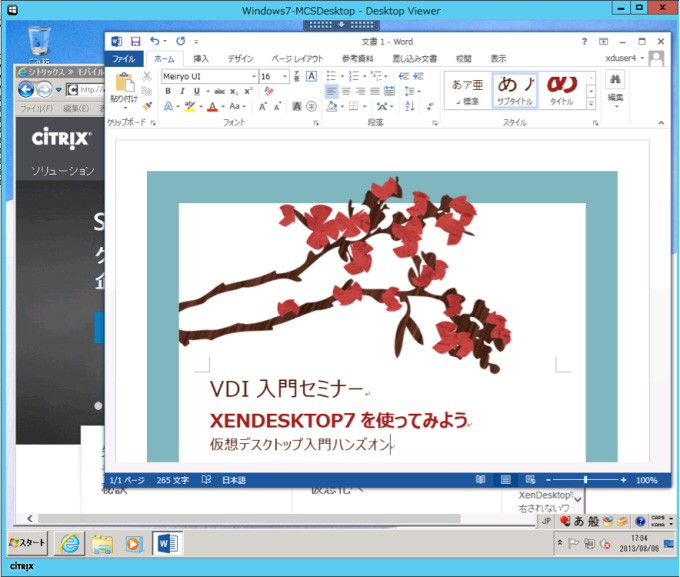The width and height of the screenshot is (680, 577).
Task: Toggle Italic formatting
Action: point(182,91)
